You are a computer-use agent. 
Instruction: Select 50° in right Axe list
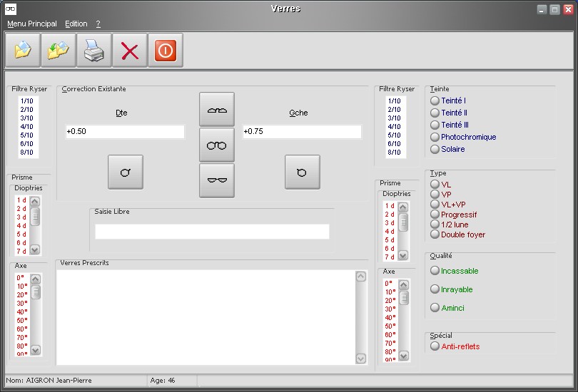390,326
